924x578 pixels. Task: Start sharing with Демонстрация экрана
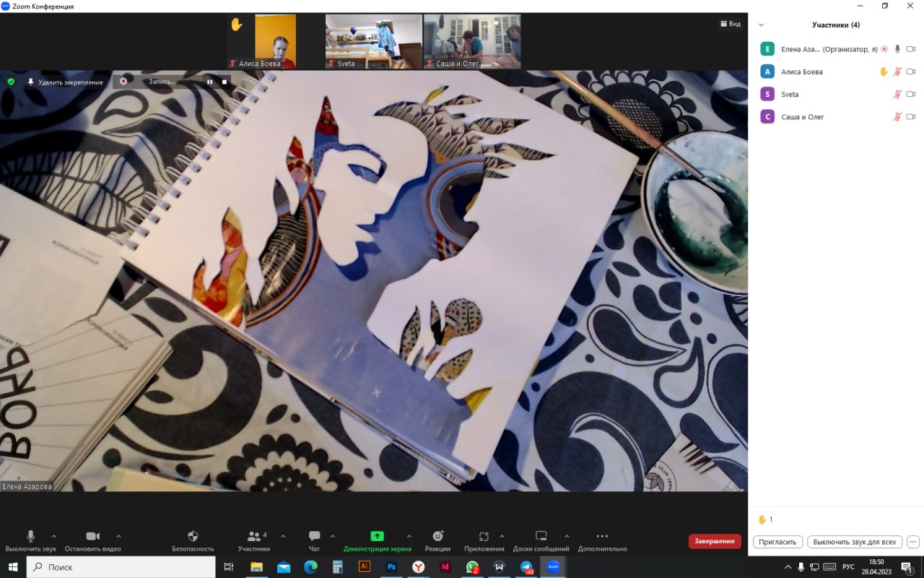point(377,540)
